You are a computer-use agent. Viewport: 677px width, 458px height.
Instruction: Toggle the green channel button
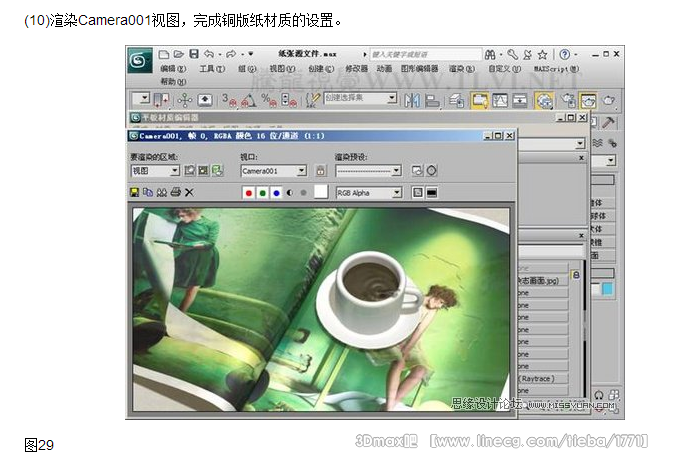[263, 193]
